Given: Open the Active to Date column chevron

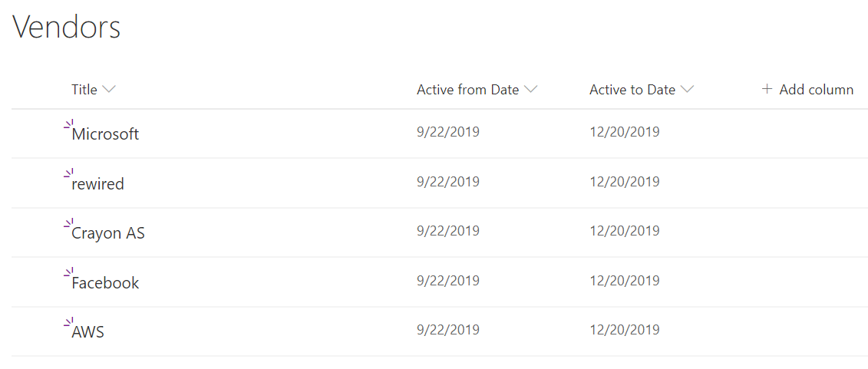Looking at the screenshot, I should (688, 90).
